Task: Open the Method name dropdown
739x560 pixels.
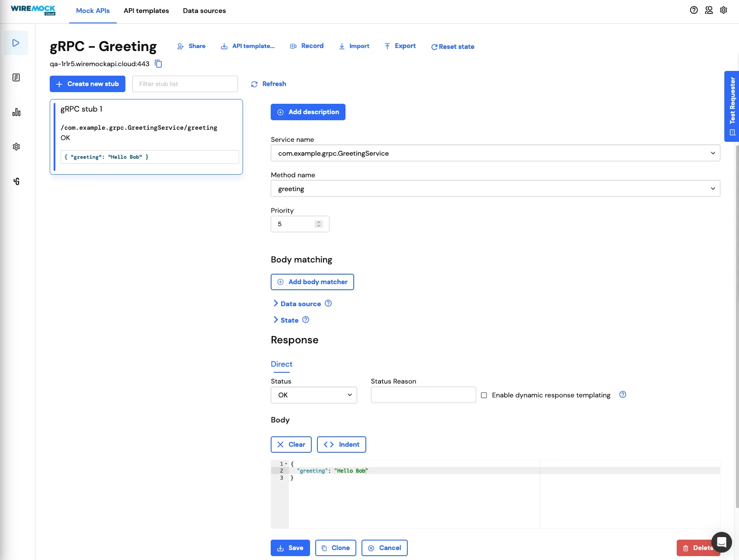Action: pos(495,189)
